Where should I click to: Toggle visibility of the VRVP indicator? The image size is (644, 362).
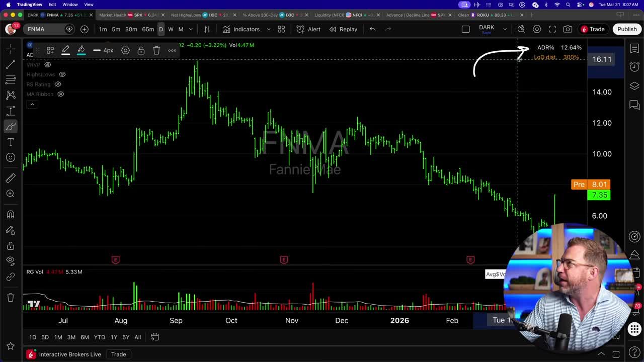click(x=48, y=64)
